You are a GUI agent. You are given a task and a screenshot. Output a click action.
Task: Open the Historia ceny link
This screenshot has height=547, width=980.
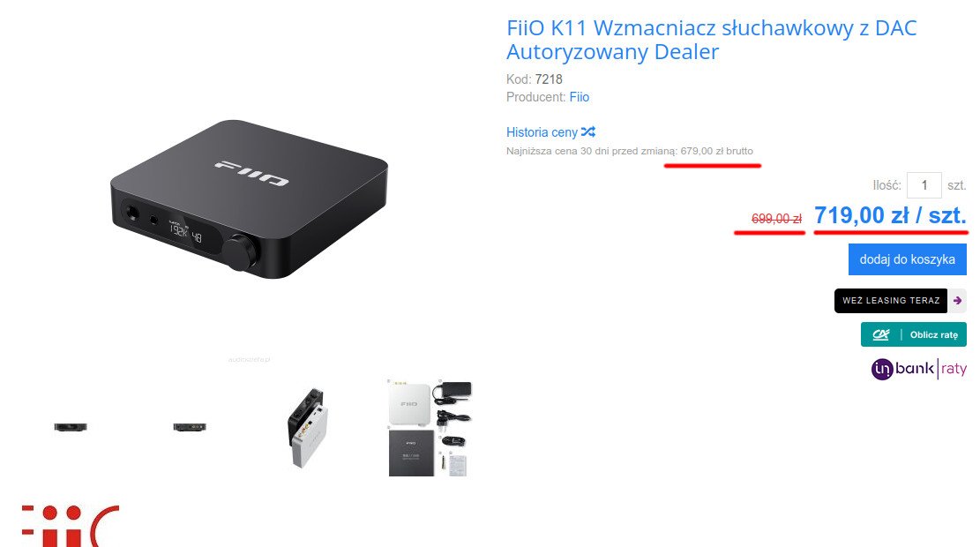[x=542, y=132]
